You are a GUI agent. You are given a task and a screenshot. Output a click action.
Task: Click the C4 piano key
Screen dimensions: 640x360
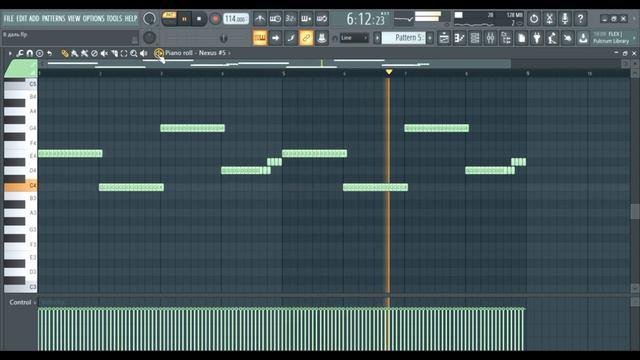[x=20, y=187]
